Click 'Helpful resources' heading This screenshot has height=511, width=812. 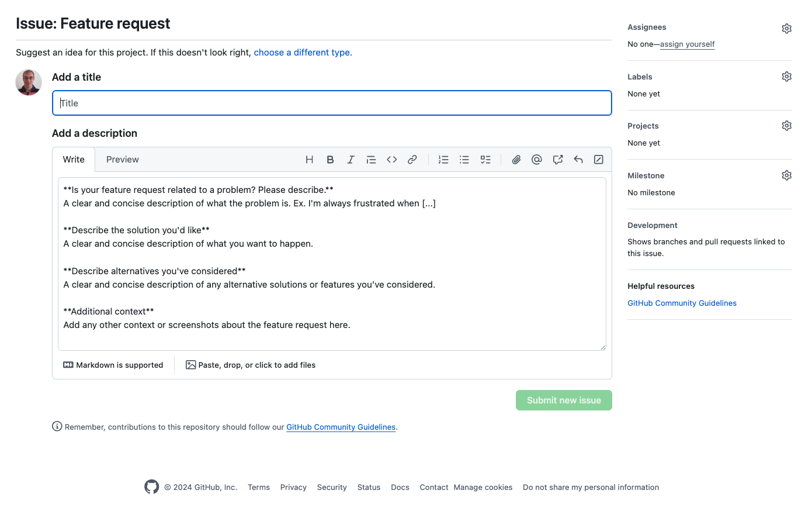tap(661, 286)
